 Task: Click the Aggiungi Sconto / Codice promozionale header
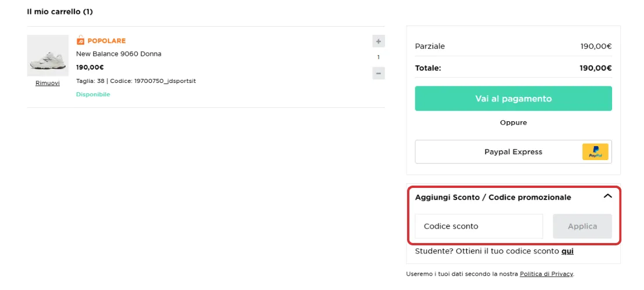pos(493,197)
